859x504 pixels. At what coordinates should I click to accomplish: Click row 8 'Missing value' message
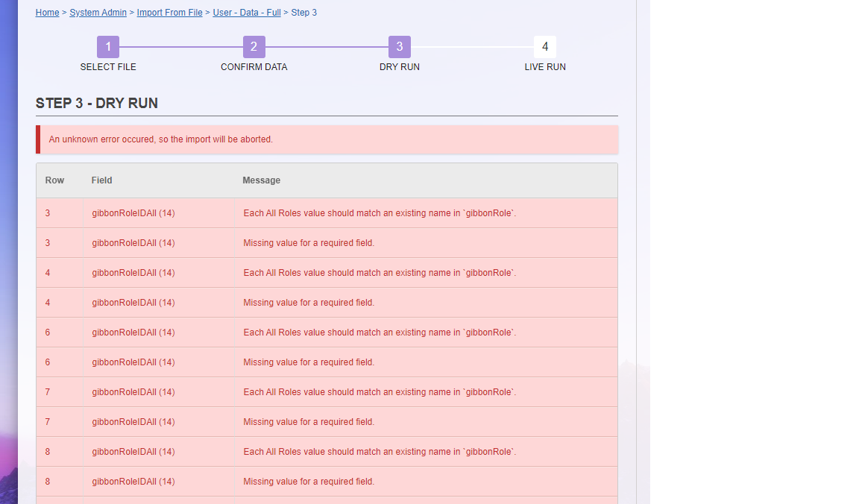(x=309, y=482)
